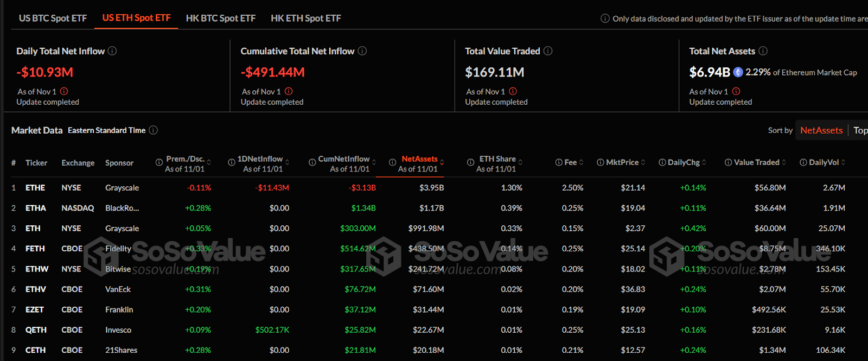Click $2.37 market price in ETH row
The width and height of the screenshot is (868, 361).
(x=635, y=229)
